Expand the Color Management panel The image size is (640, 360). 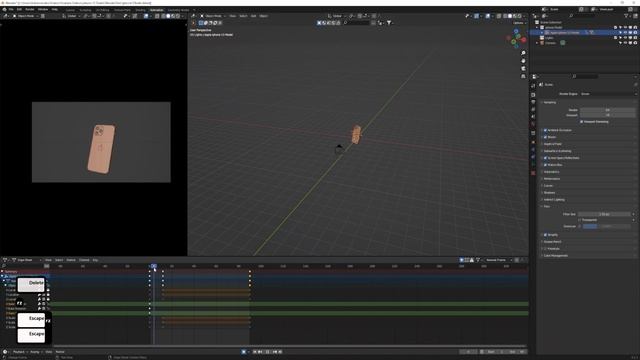(555, 256)
